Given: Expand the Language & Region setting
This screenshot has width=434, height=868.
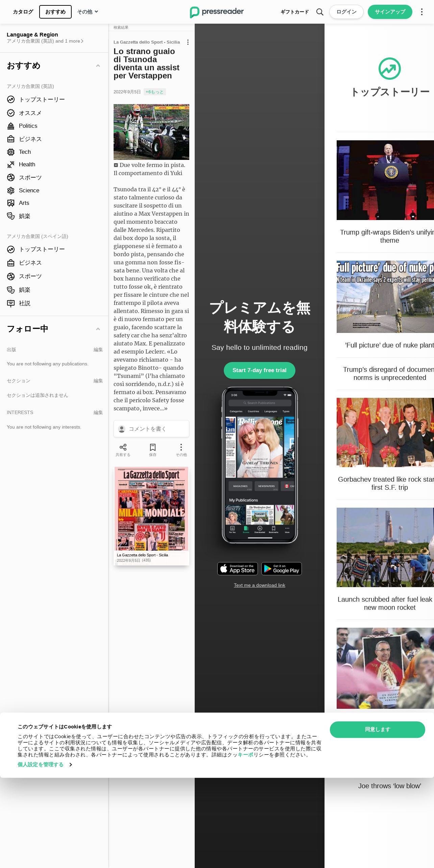Looking at the screenshot, I should point(45,38).
